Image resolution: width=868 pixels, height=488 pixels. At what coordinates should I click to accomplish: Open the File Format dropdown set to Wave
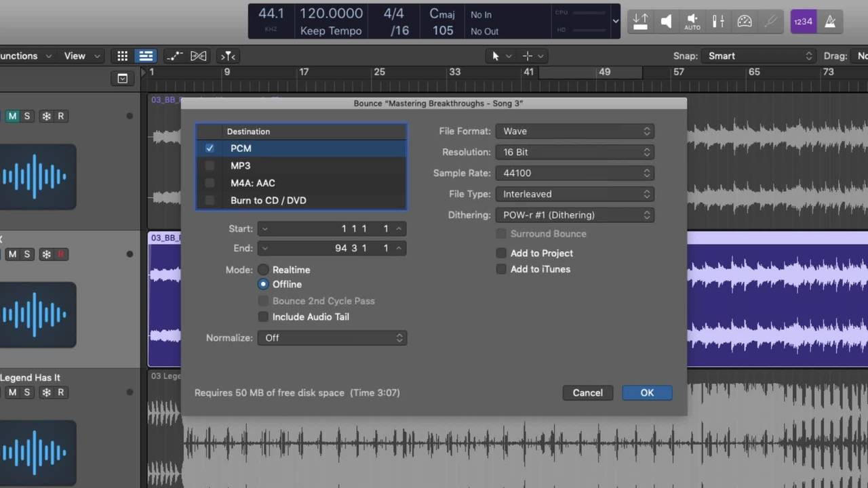coord(574,131)
